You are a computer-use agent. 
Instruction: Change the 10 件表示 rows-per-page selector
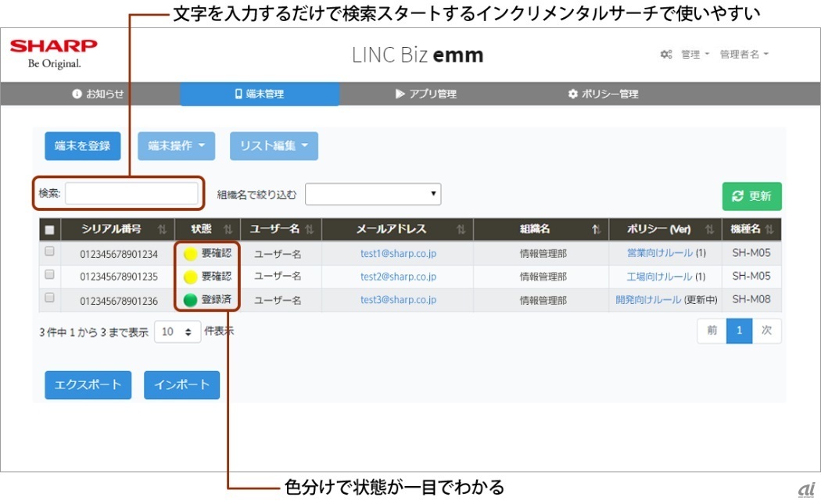(177, 332)
